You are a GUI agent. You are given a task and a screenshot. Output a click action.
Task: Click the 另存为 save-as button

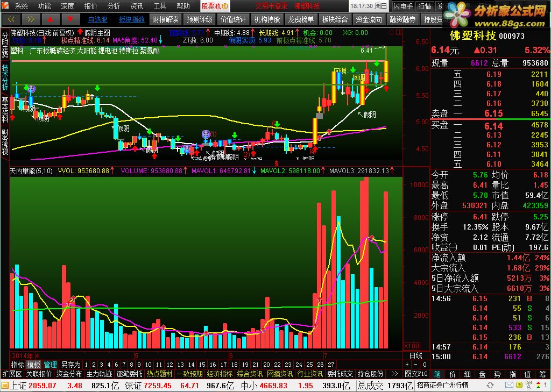[x=70, y=365]
